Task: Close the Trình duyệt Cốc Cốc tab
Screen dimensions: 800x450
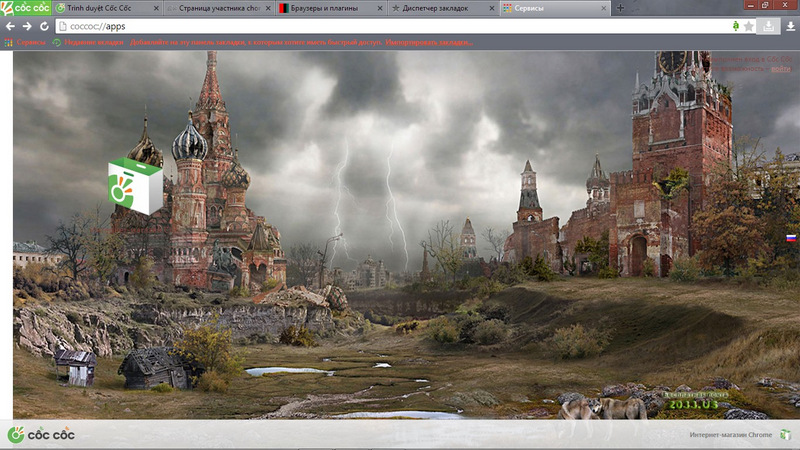Action: pos(156,8)
